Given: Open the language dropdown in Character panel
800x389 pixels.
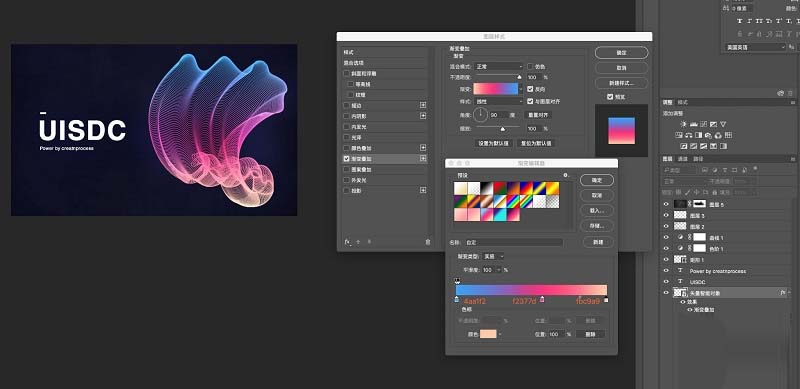Looking at the screenshot, I should [x=755, y=47].
